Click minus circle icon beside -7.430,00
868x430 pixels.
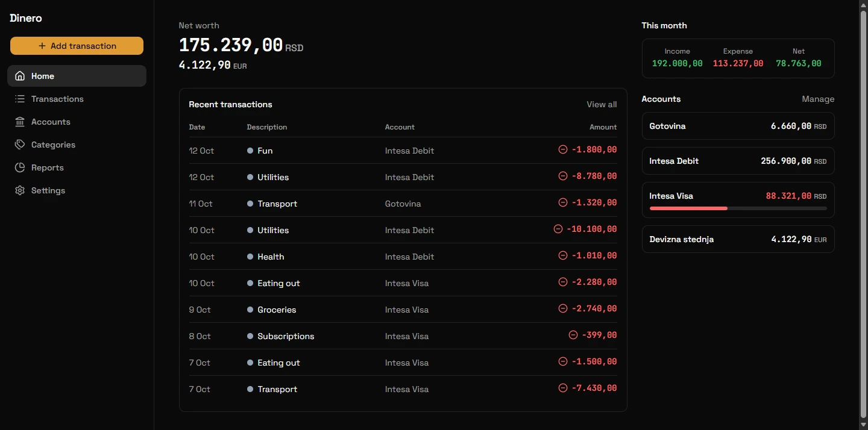pyautogui.click(x=563, y=388)
